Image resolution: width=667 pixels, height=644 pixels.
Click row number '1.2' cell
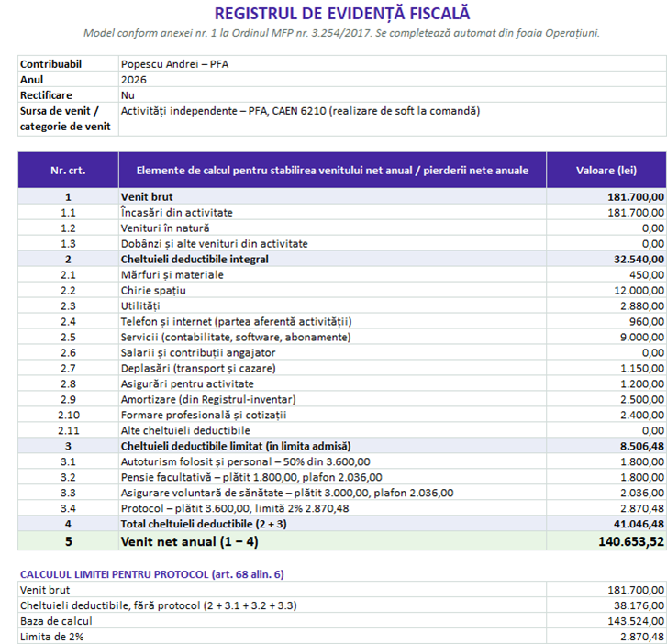(x=68, y=228)
